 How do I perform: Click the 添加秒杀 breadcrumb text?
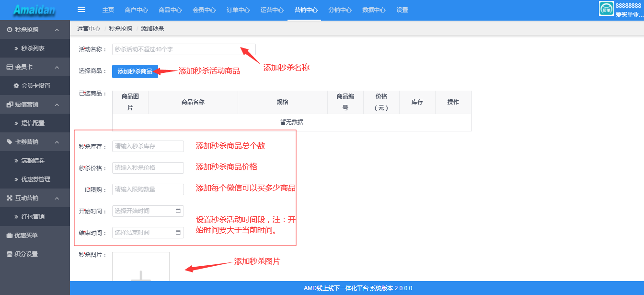coord(152,29)
